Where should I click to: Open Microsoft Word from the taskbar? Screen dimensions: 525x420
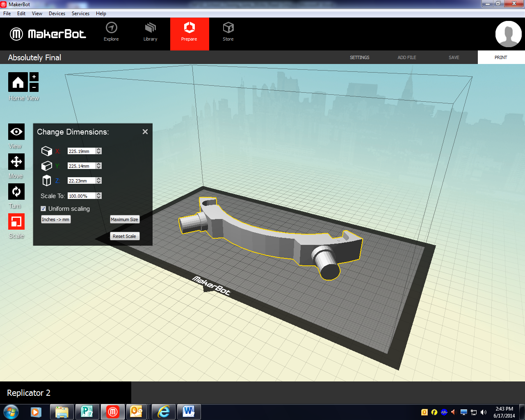(189, 412)
